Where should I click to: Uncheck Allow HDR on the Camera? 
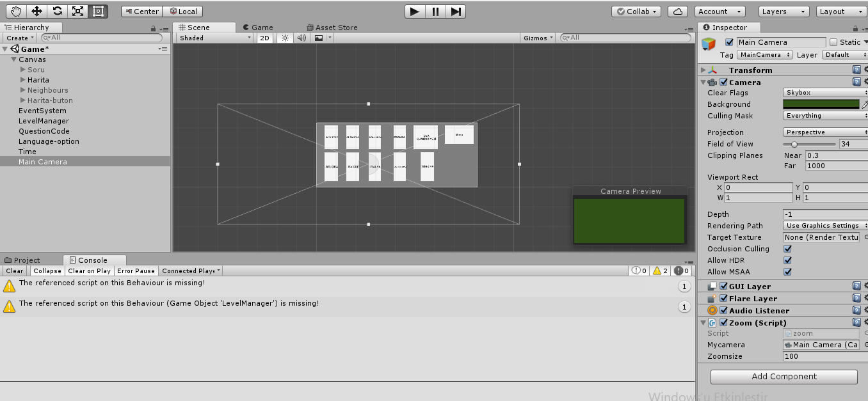click(787, 260)
